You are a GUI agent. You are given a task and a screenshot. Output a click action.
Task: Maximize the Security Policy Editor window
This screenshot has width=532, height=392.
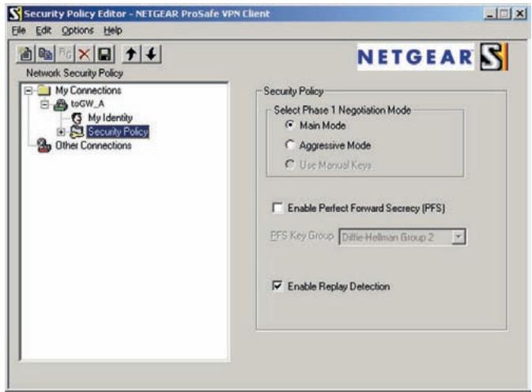[x=504, y=14]
